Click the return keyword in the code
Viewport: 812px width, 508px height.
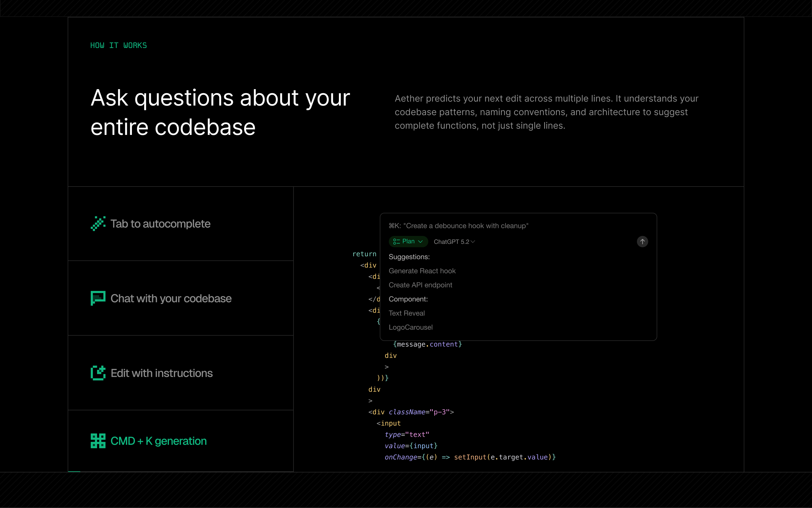364,254
